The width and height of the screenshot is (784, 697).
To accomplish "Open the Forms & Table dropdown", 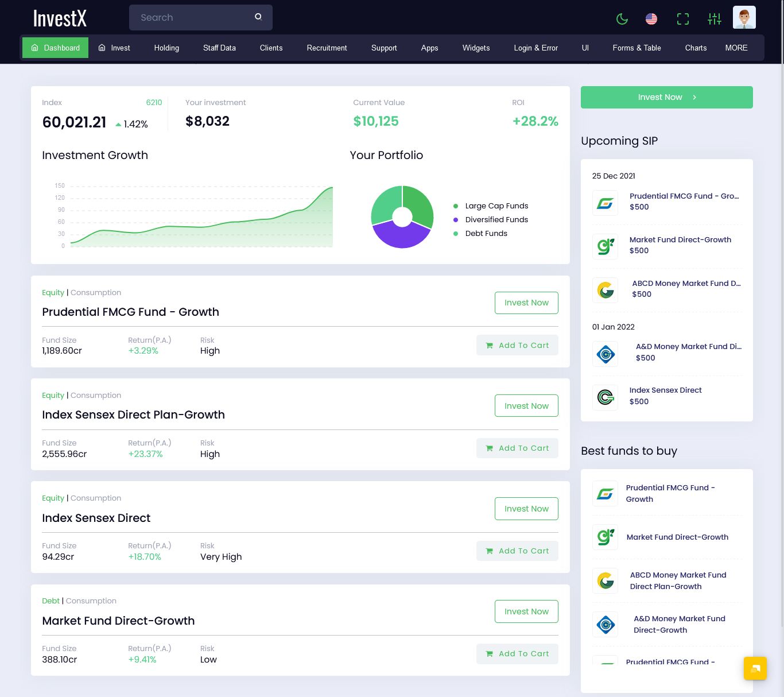I will 636,48.
